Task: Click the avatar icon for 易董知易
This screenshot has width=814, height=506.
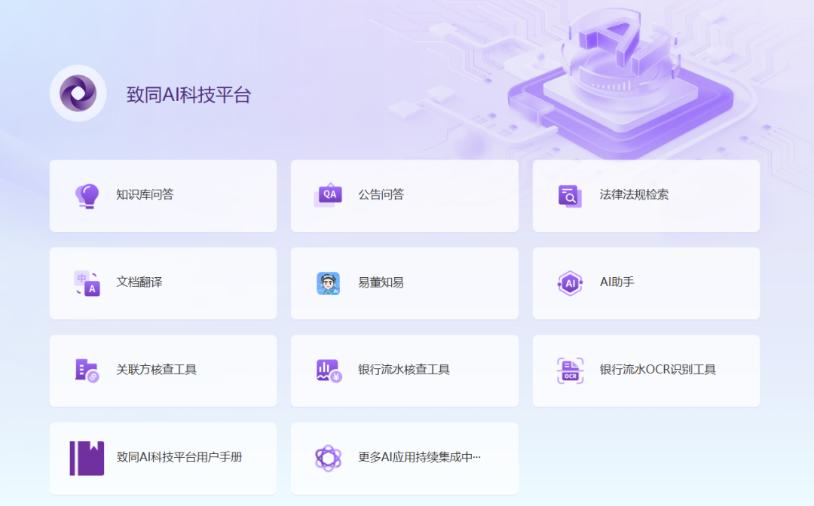Action: (x=328, y=283)
